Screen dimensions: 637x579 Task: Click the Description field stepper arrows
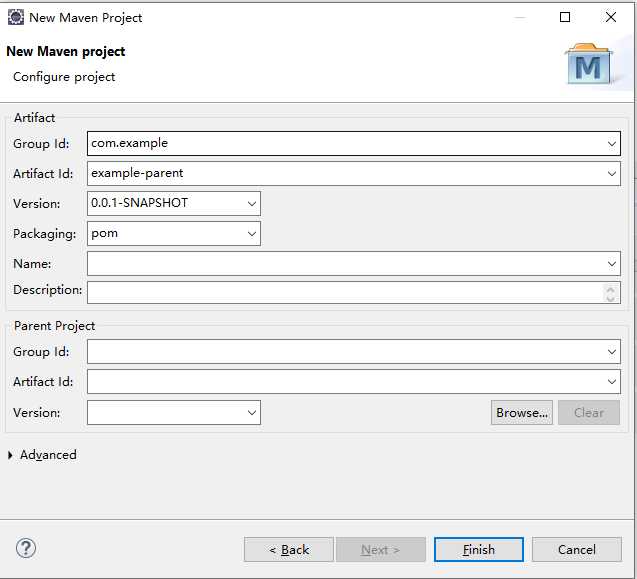click(611, 292)
